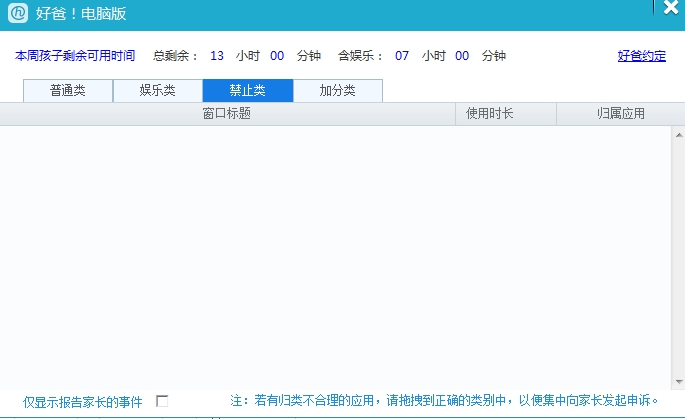Viewport: 685px width, 419px height.
Task: Sort by the 窗口标题 column header
Action: pos(227,114)
